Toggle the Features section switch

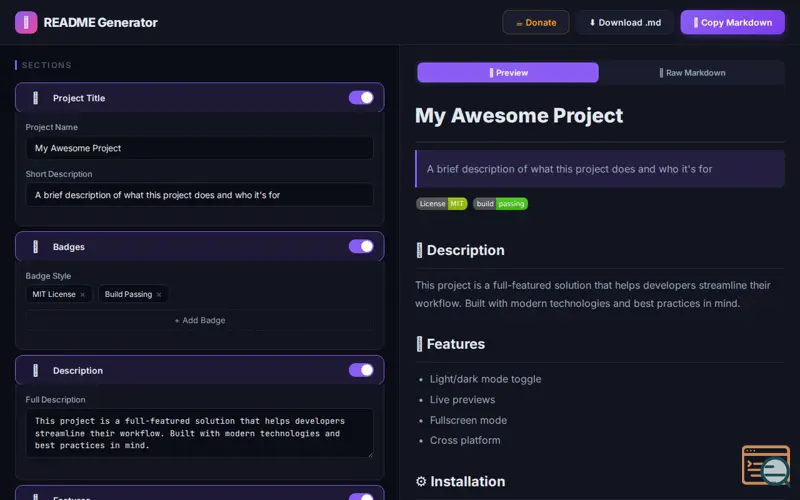pyautogui.click(x=361, y=496)
